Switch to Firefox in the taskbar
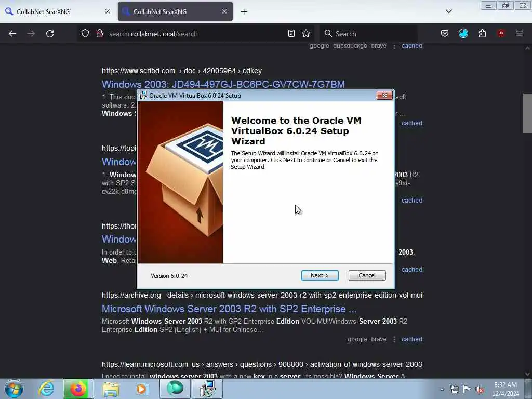The height and width of the screenshot is (399, 532). (78, 389)
